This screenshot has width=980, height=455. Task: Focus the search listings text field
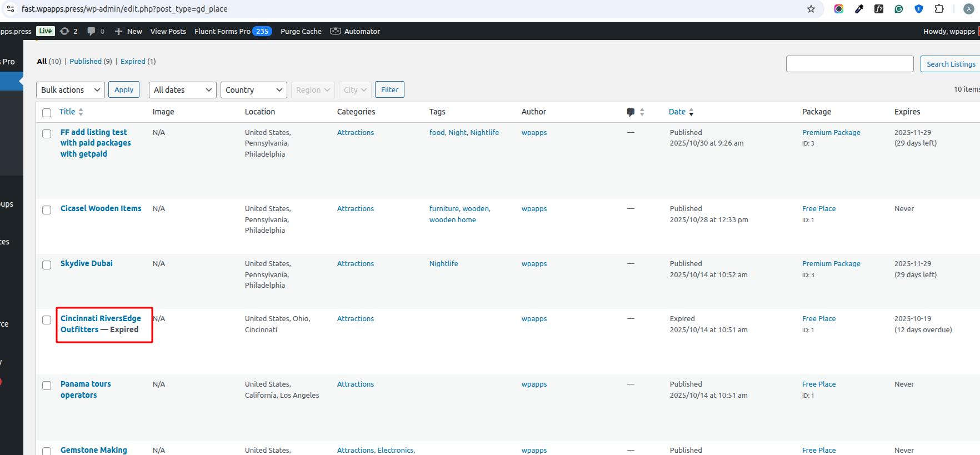tap(849, 64)
